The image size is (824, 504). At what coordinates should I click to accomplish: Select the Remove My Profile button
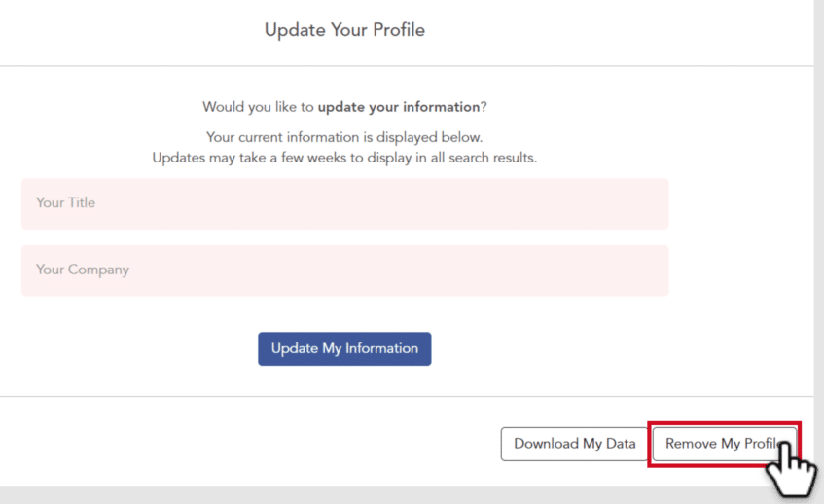718,444
